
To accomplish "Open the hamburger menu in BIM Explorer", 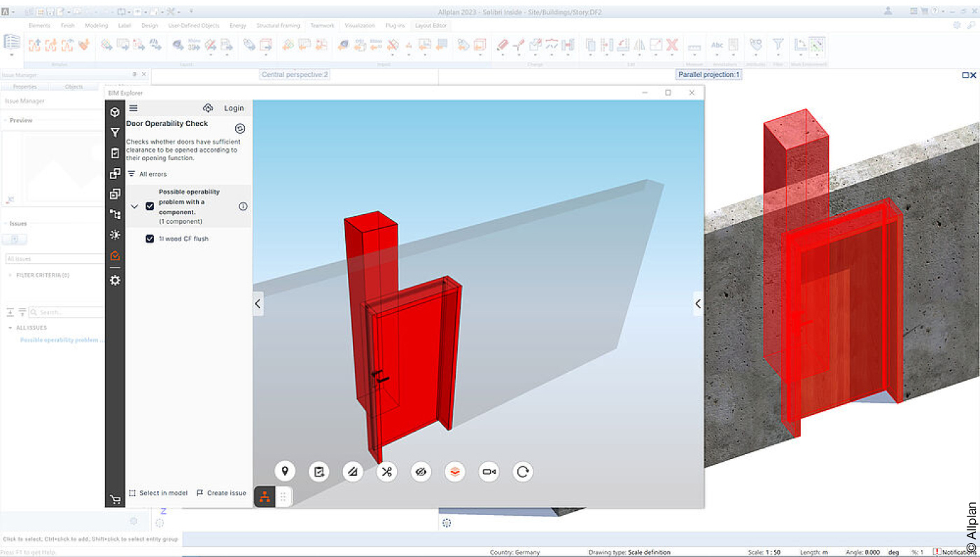I will pos(133,108).
